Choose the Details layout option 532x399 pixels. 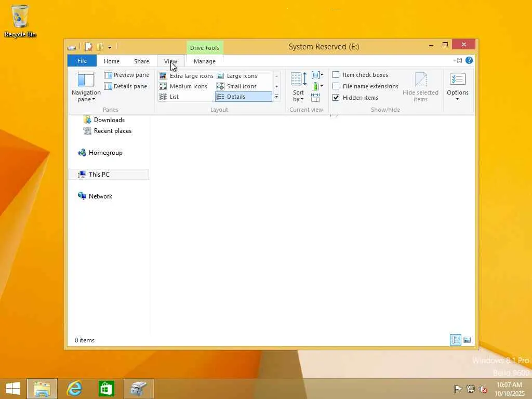pos(244,97)
